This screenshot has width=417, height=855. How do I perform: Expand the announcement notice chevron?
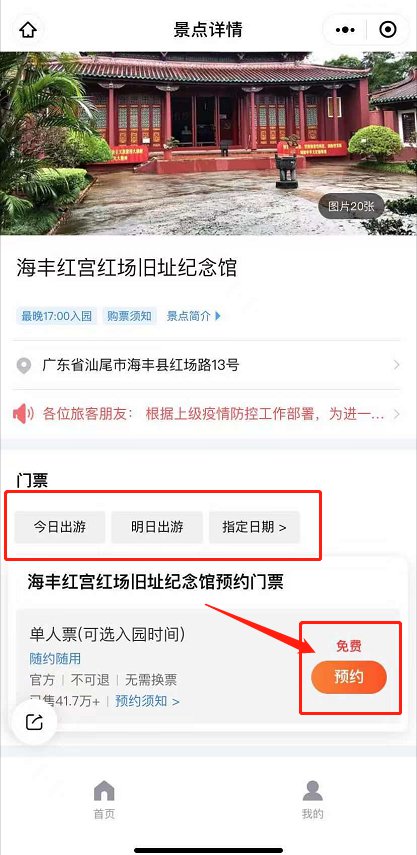click(x=396, y=414)
